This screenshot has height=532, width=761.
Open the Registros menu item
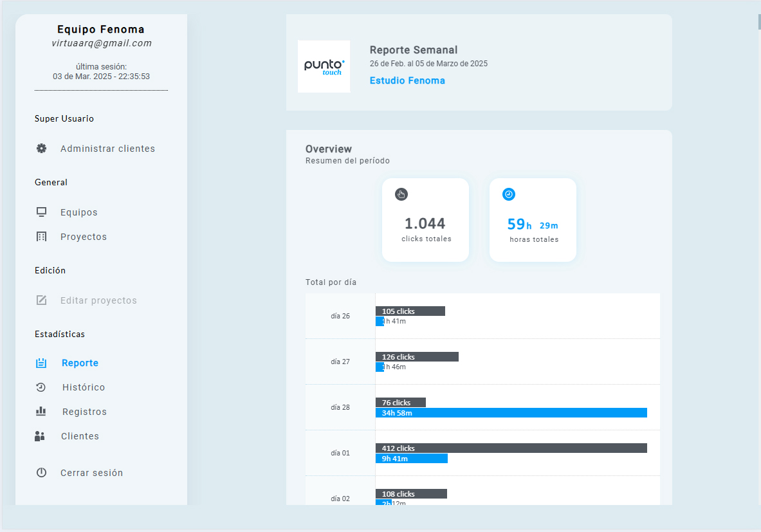pyautogui.click(x=84, y=412)
